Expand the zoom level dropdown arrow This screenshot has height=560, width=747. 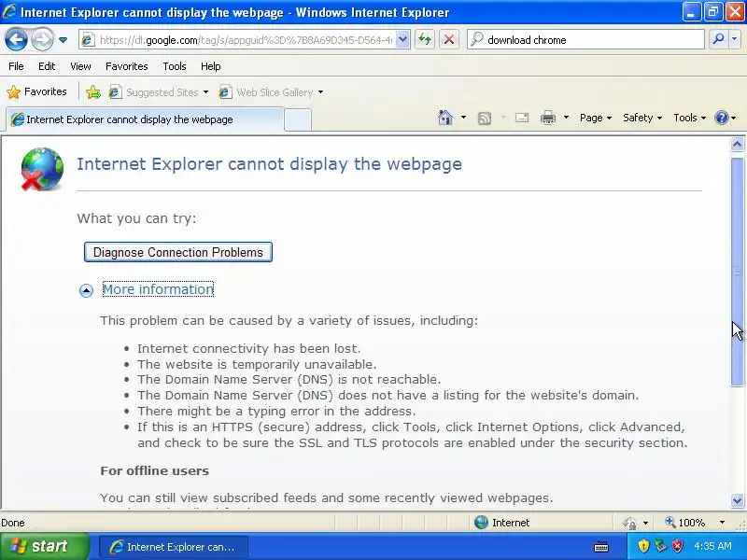[x=722, y=523]
